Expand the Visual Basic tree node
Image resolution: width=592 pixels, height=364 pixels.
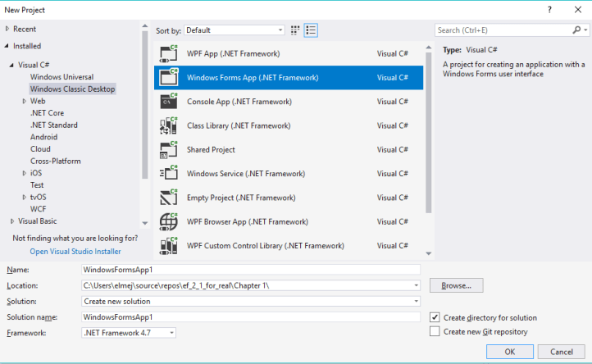tap(12, 221)
